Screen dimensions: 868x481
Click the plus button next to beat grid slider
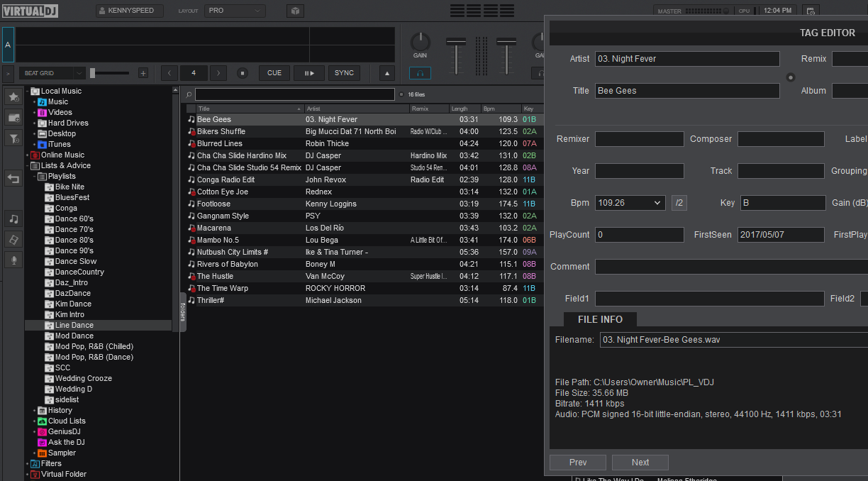point(143,73)
